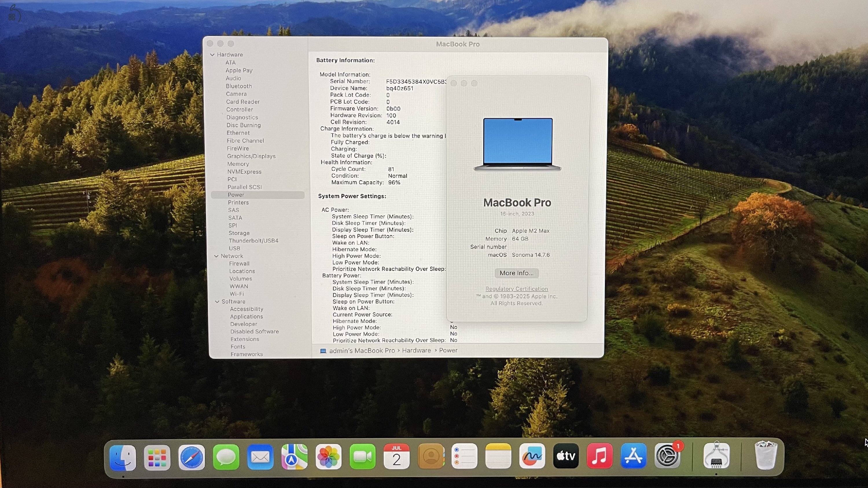The width and height of the screenshot is (868, 488).
Task: Open Launchpad in the dock
Action: click(157, 457)
